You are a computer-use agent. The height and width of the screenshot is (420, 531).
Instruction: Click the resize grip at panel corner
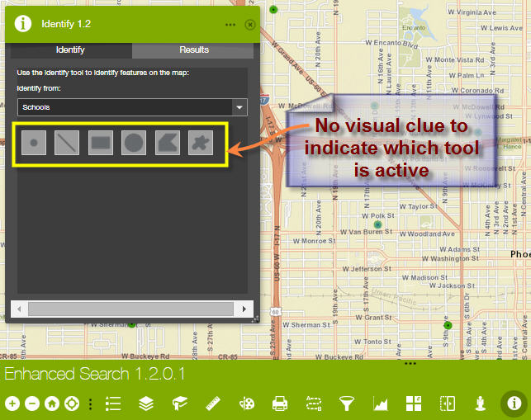[x=255, y=319]
